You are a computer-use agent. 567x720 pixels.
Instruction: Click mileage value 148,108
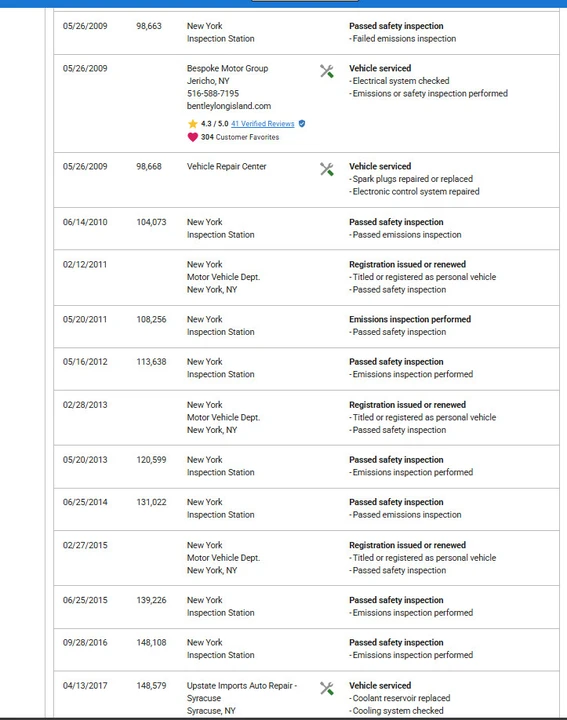click(151, 643)
